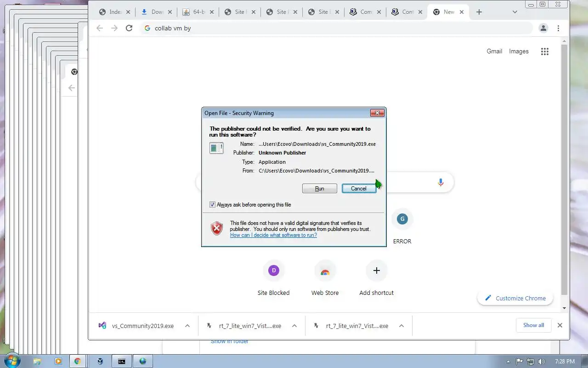Open the Chrome profile avatar
This screenshot has height=368, width=588.
543,28
